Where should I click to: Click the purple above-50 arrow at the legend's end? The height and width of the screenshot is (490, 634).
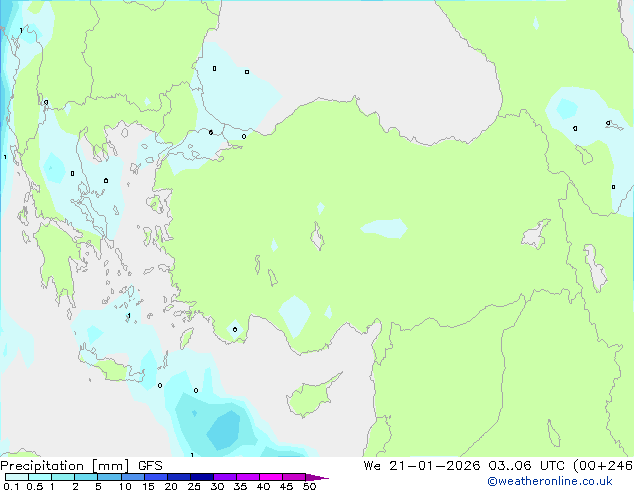(x=317, y=477)
